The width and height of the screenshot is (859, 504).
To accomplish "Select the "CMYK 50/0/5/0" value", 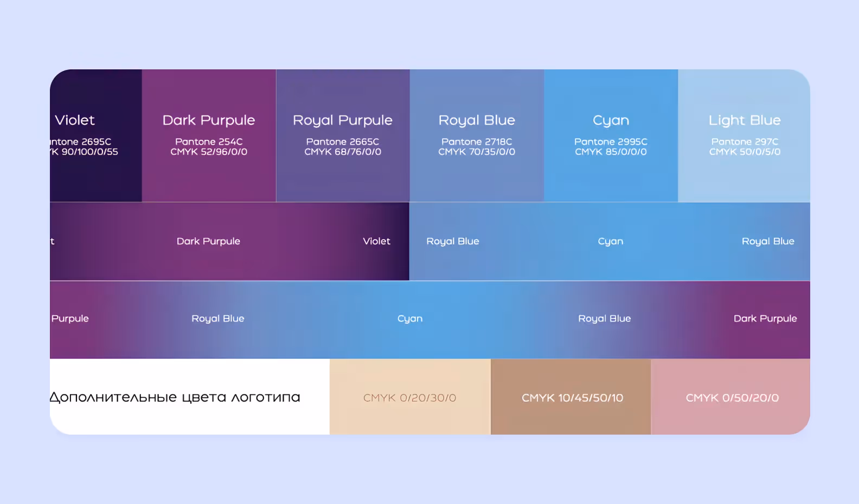I will click(x=745, y=152).
